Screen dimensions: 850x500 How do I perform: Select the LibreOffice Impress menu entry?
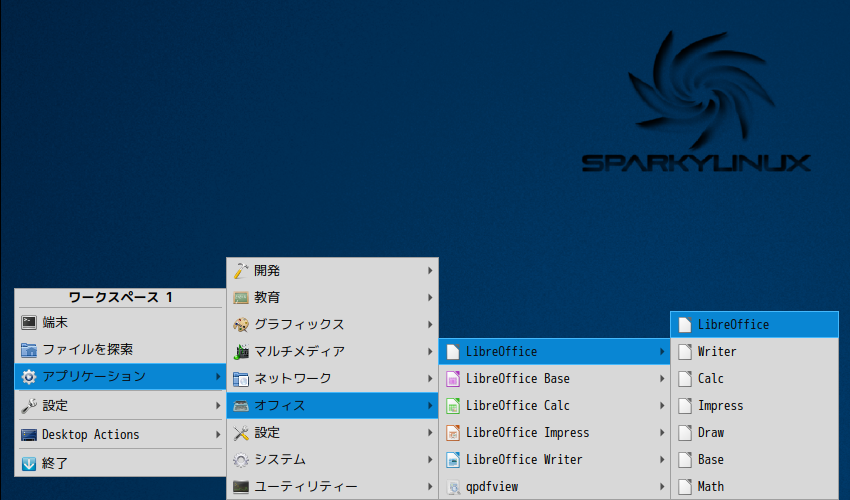(x=554, y=433)
